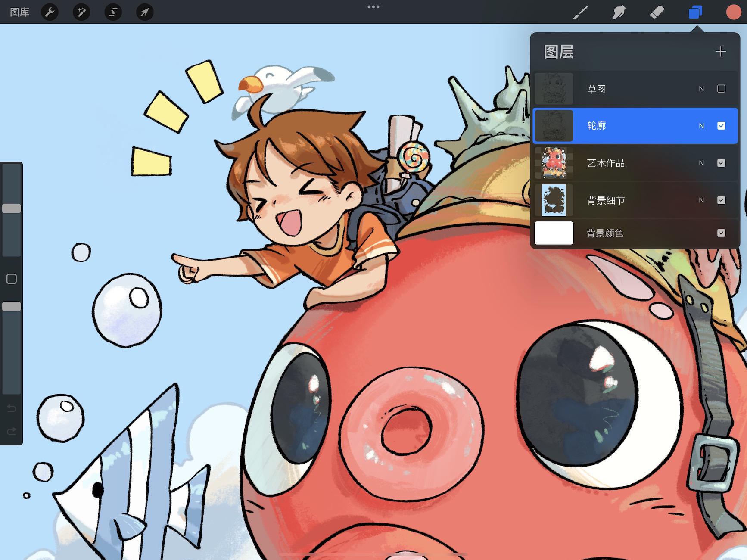Screen dimensions: 747x560
Task: Select the Eraser tool
Action: coord(657,12)
